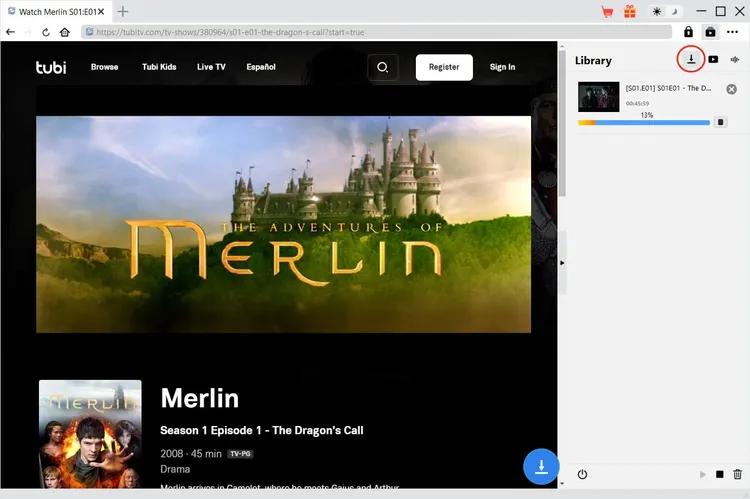Open the audio waveform tab in Library
Image resolution: width=750 pixels, height=499 pixels.
(x=735, y=60)
